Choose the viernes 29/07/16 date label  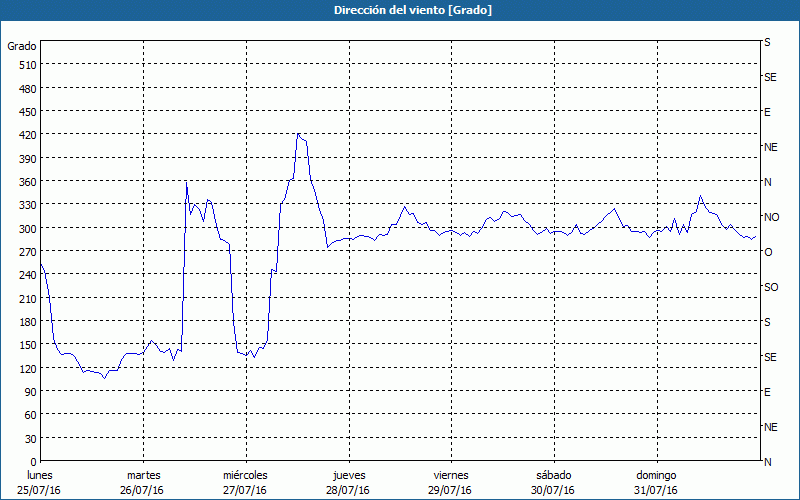[x=451, y=482]
